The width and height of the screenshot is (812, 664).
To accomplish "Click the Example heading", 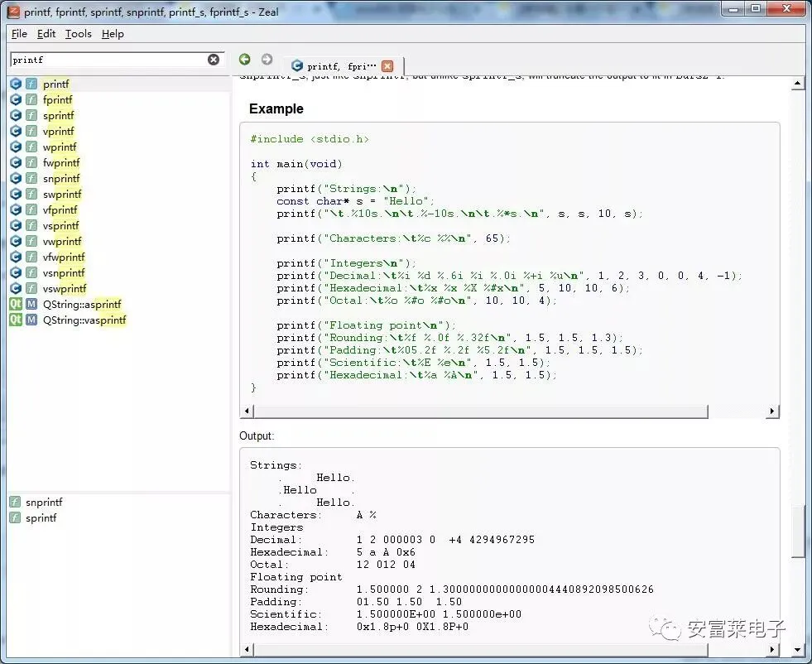I will click(276, 108).
